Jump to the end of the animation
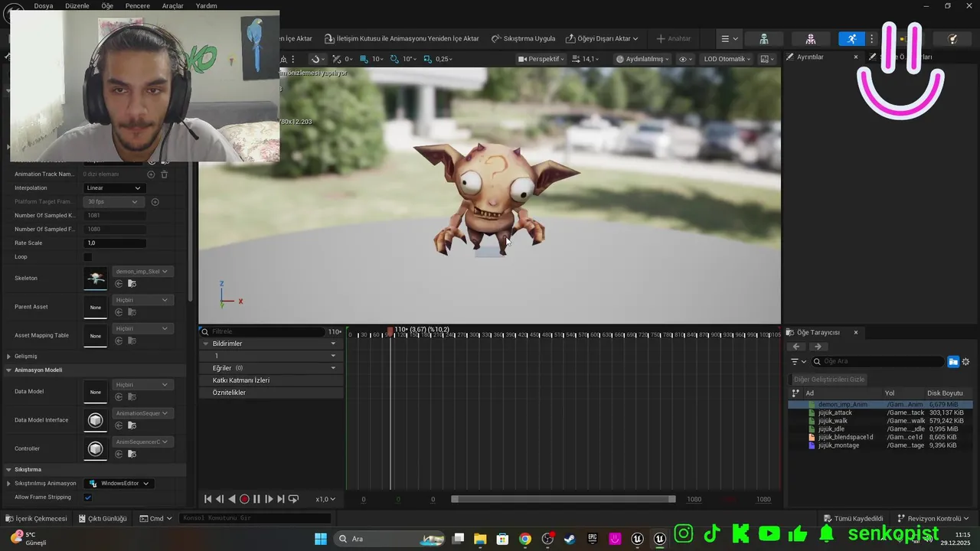980x551 pixels. point(281,499)
